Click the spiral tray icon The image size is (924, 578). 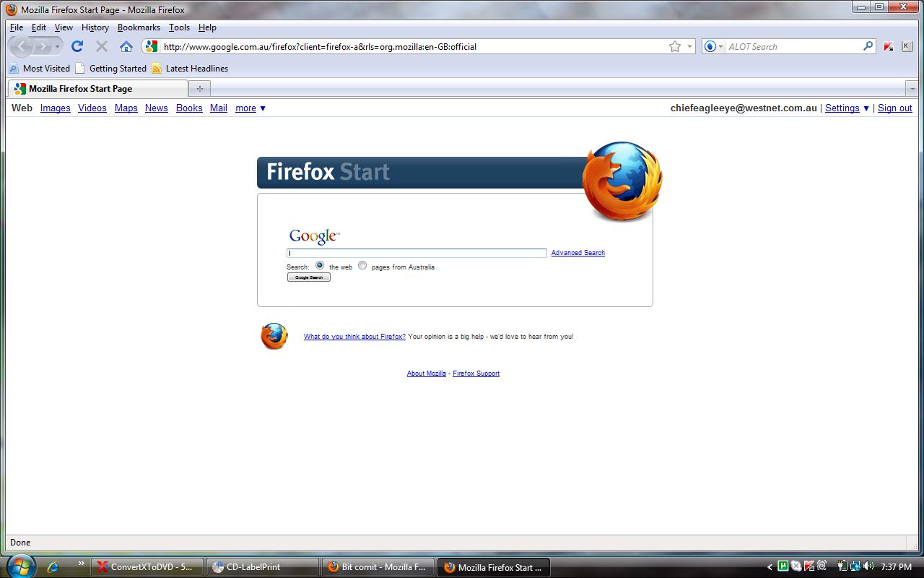pos(821,566)
